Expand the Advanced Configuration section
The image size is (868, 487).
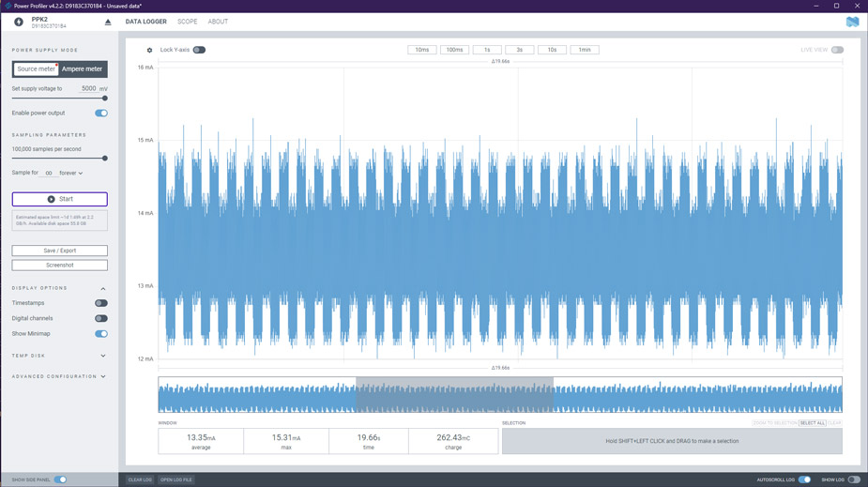[103, 376]
